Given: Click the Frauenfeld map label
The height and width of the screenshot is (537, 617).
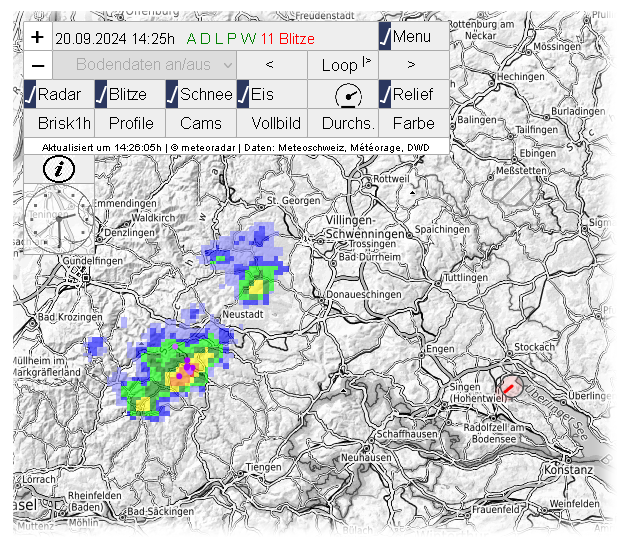Looking at the screenshot, I should click(x=495, y=509).
